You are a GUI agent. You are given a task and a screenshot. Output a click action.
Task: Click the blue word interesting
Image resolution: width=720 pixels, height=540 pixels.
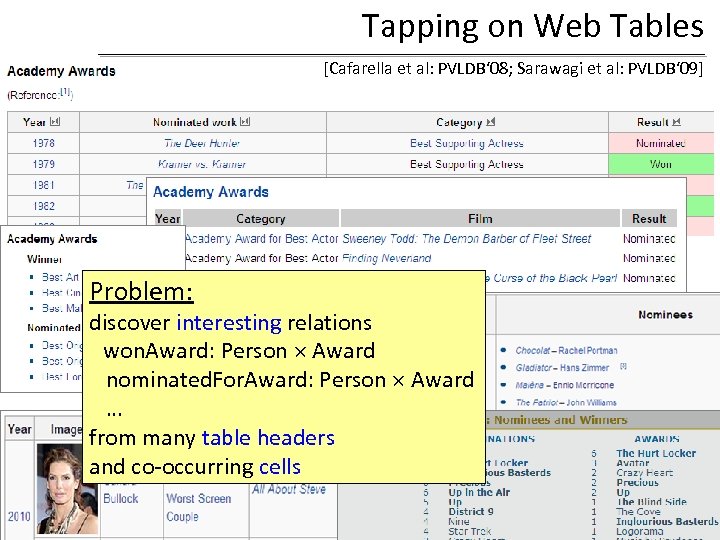(229, 323)
